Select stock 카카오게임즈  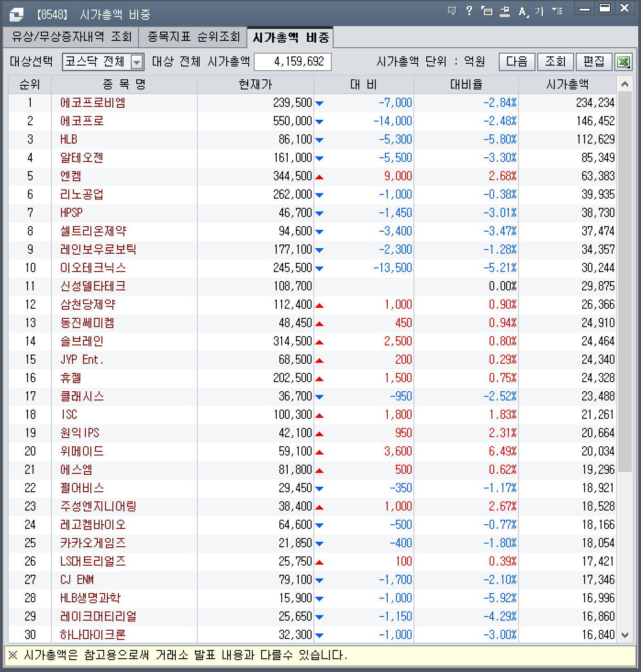(x=93, y=543)
